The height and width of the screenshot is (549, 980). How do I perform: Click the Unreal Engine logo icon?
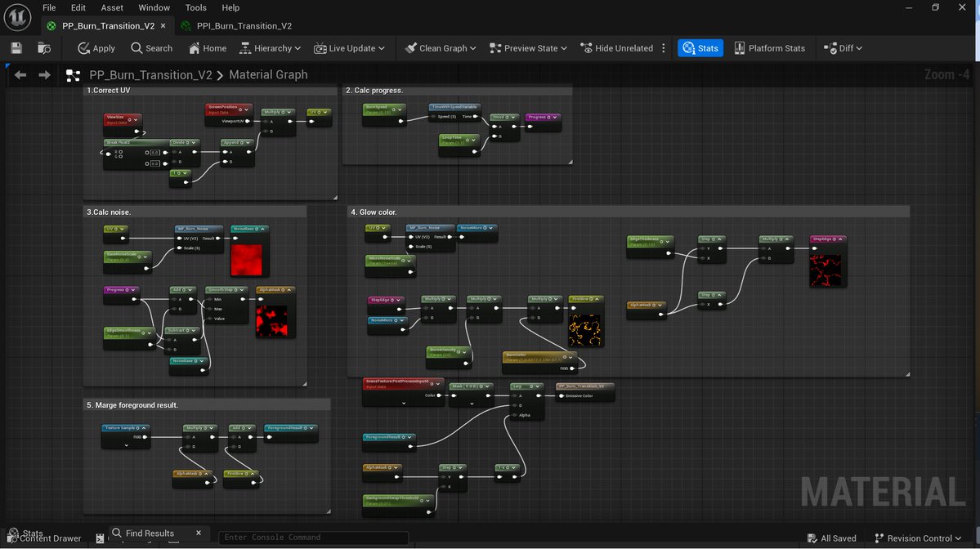click(x=17, y=17)
